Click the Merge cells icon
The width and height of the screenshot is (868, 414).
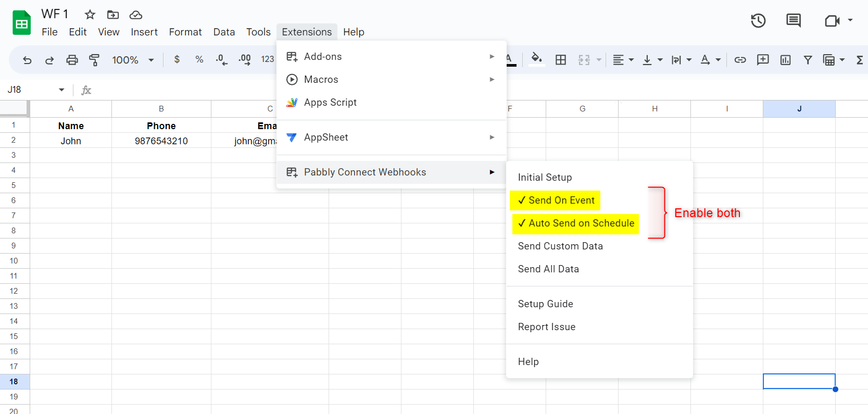click(584, 60)
